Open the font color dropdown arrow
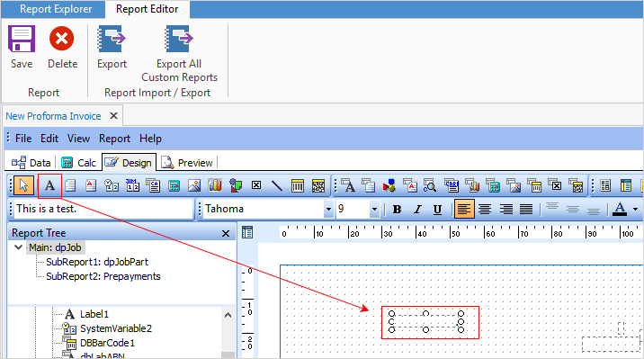The image size is (644, 359). [635, 209]
